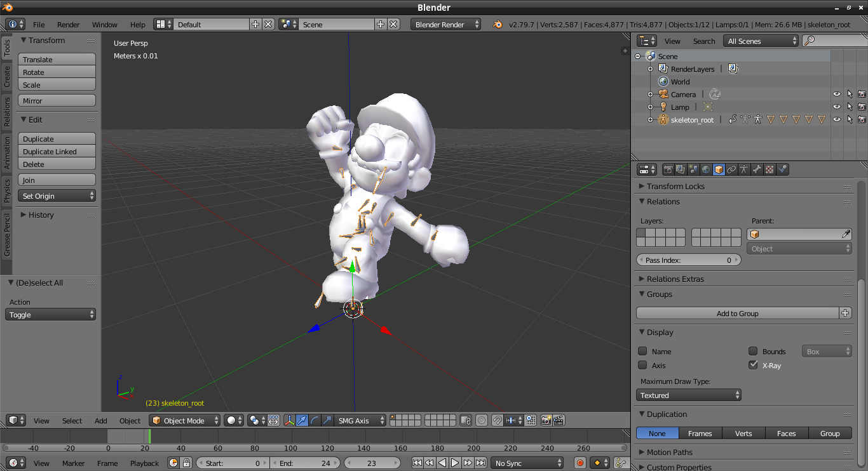Switch to the Bone properties tab icon
This screenshot has width=868, height=471.
point(757,169)
